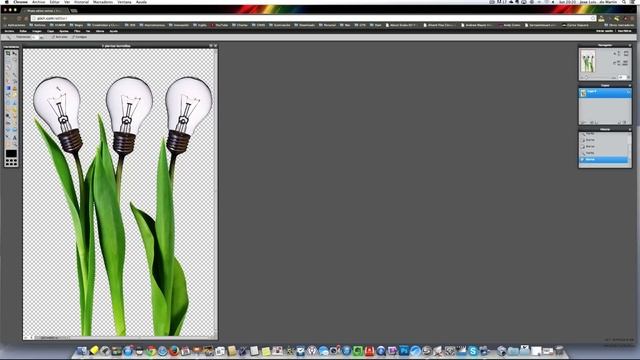
Task: Click the Navigator zoom slider
Action: coord(598,77)
